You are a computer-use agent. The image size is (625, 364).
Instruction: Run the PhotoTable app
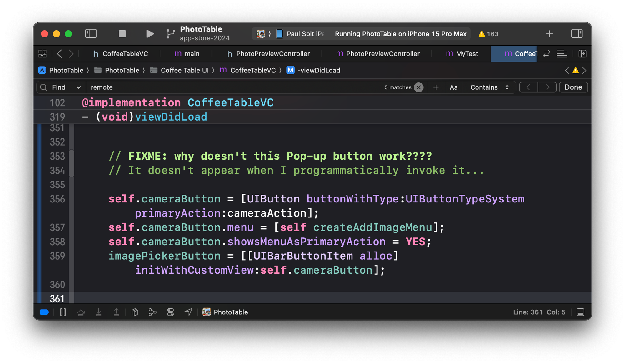[150, 34]
